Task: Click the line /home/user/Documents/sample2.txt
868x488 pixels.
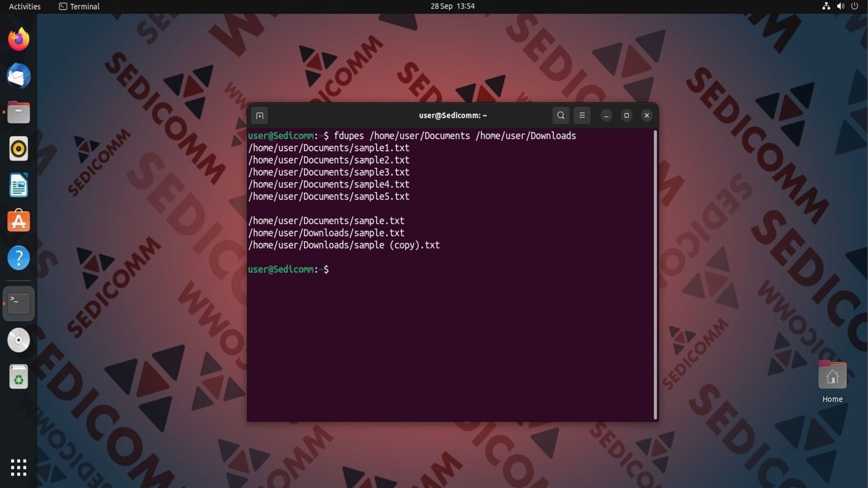Action: click(329, 160)
